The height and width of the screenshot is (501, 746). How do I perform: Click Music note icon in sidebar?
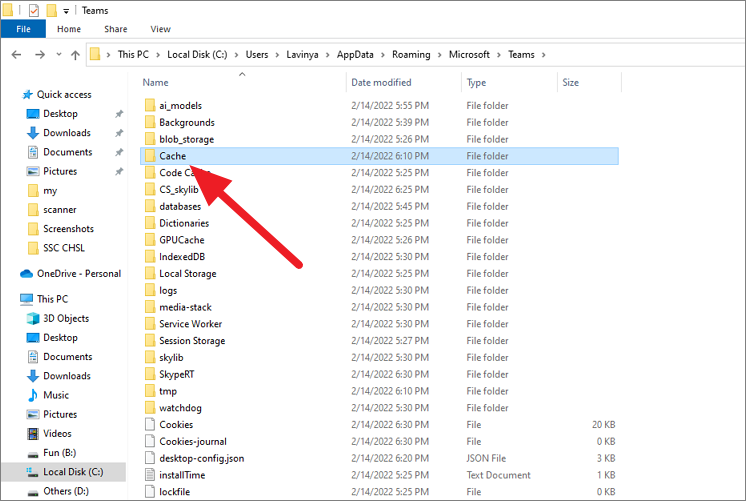click(33, 395)
